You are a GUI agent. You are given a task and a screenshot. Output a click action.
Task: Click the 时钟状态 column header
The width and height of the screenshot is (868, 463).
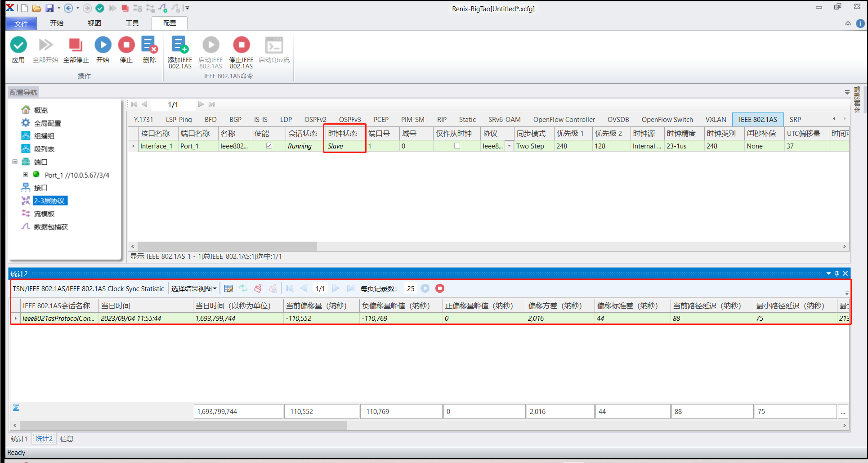345,133
